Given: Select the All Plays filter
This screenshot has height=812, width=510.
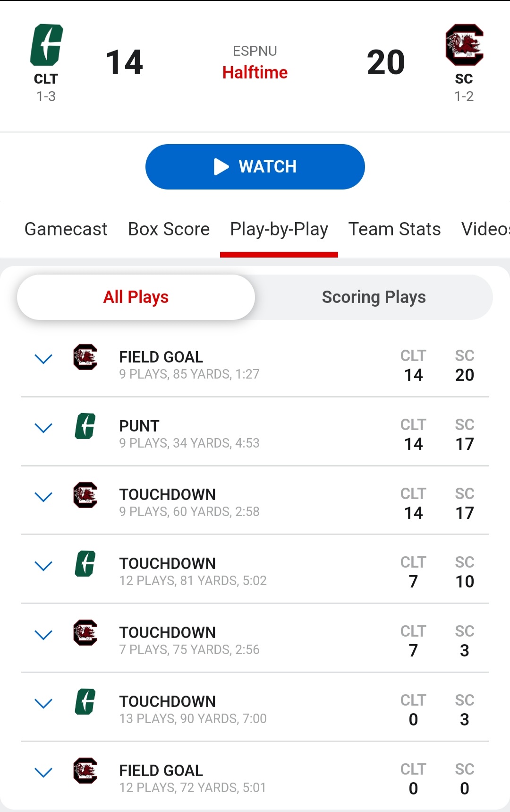Looking at the screenshot, I should (x=136, y=297).
